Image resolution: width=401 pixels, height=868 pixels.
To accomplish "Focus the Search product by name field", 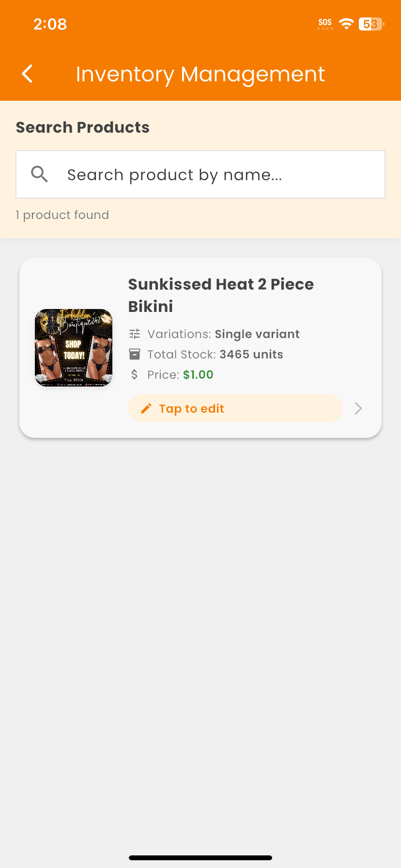I will coord(213,174).
